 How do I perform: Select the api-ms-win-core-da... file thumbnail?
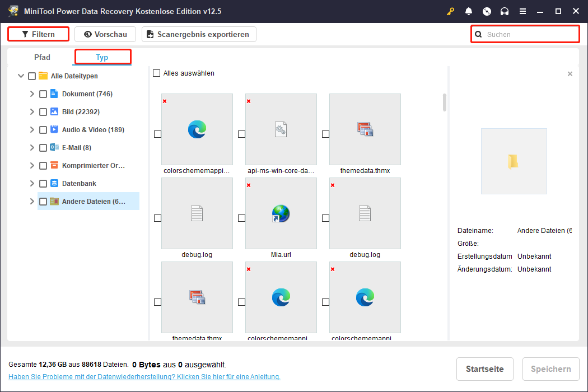(x=281, y=129)
